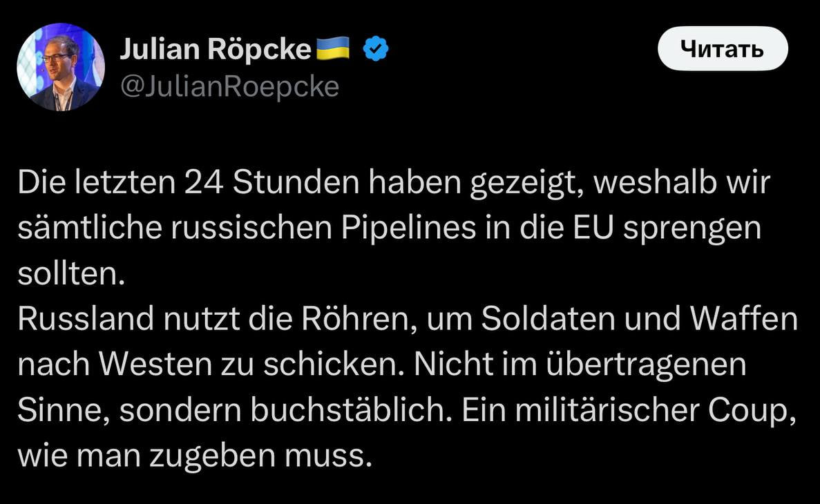Click the blue verified checkmark badge
The image size is (820, 504).
pyautogui.click(x=376, y=50)
